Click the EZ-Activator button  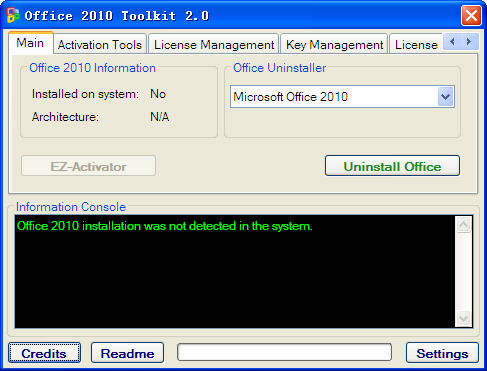(88, 166)
